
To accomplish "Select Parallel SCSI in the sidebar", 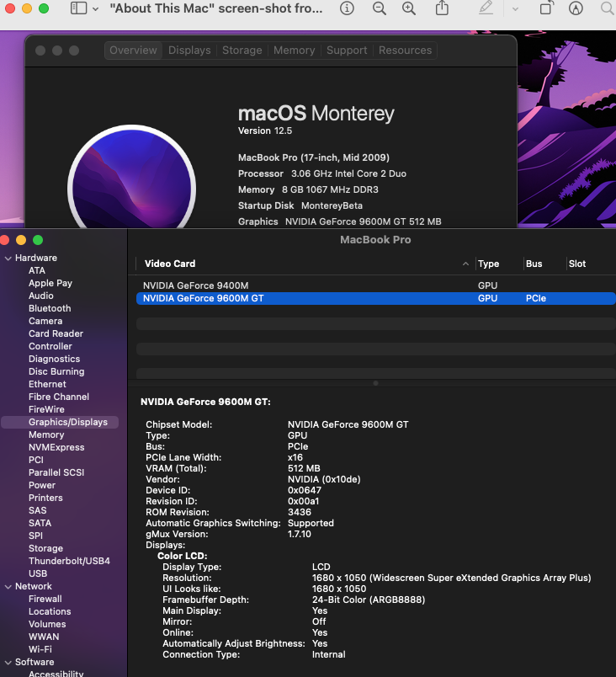I will (56, 472).
